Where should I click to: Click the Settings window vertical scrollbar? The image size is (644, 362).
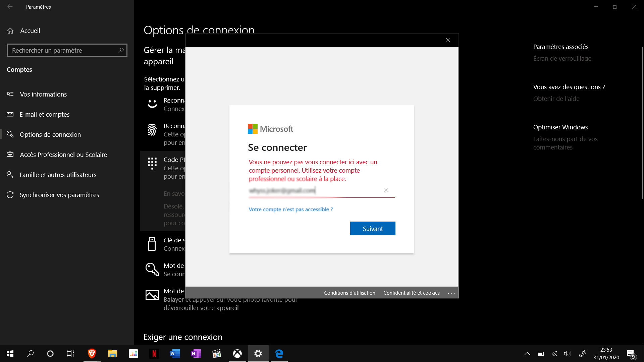click(642, 122)
